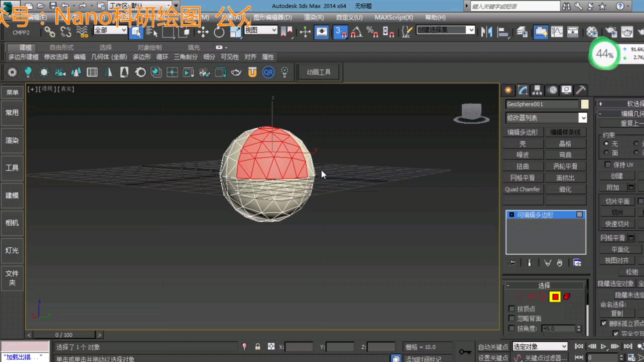
Task: Toggle the 保持 UV checkbox
Action: tap(607, 164)
